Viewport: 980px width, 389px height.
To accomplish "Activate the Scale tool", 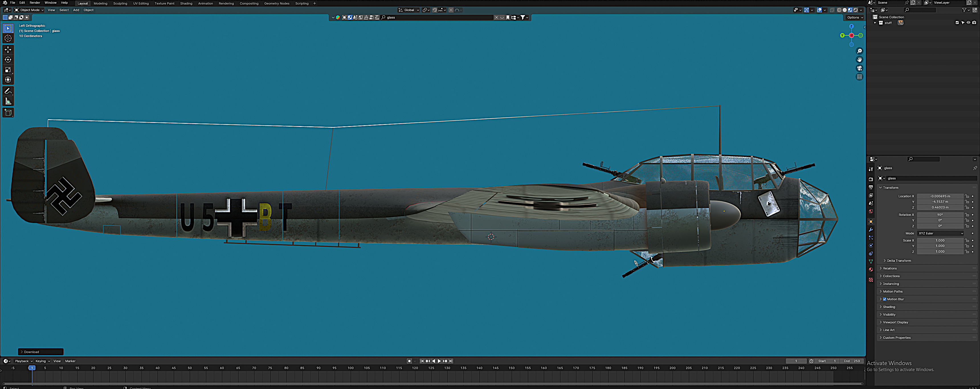I will click(8, 69).
